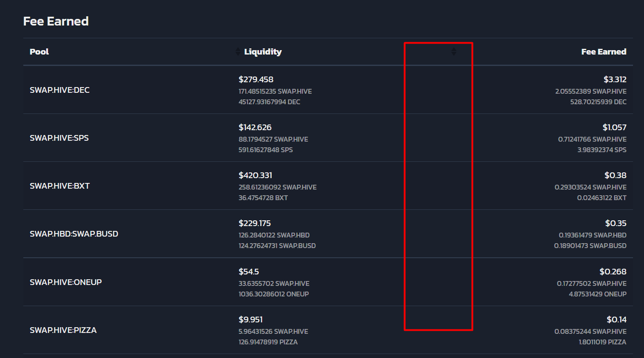Click the $0.268 fee earned for ONEUP
Image resolution: width=644 pixels, height=358 pixels.
point(613,271)
